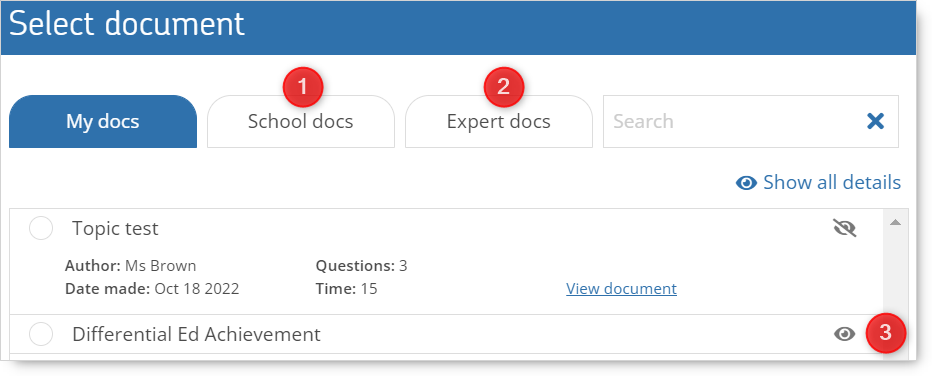Viewport: 932px width, 376px height.
Task: Switch to the My docs tab
Action: coord(103,121)
